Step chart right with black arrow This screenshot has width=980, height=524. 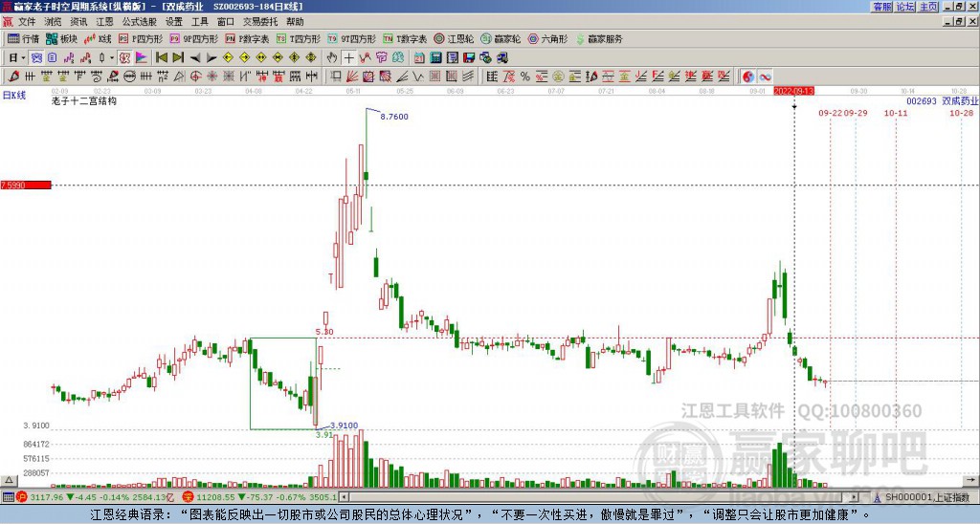coord(212,58)
